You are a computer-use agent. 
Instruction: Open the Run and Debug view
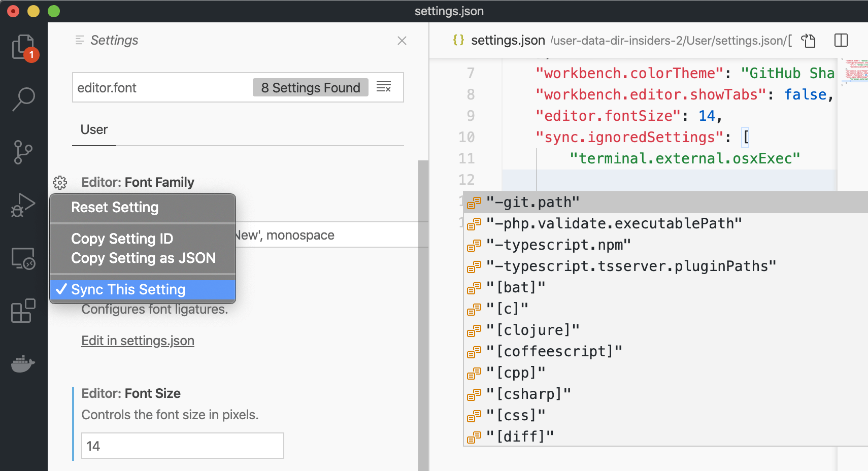(x=23, y=205)
